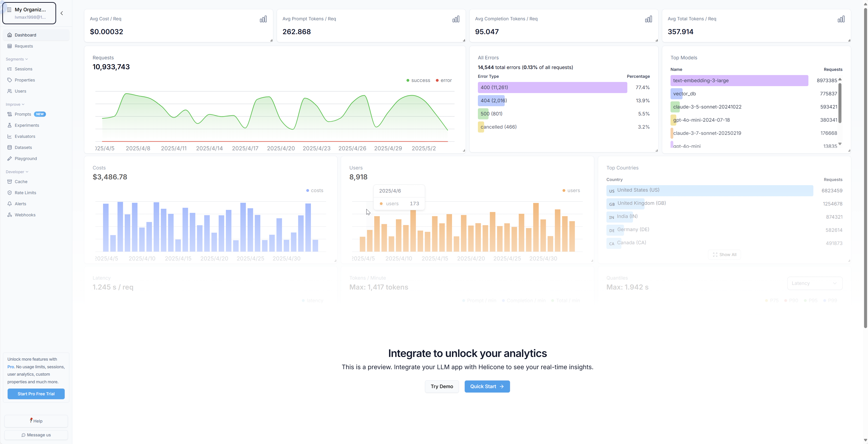The image size is (868, 444).
Task: Collapse the sidebar with the chevron arrow
Action: click(x=62, y=13)
